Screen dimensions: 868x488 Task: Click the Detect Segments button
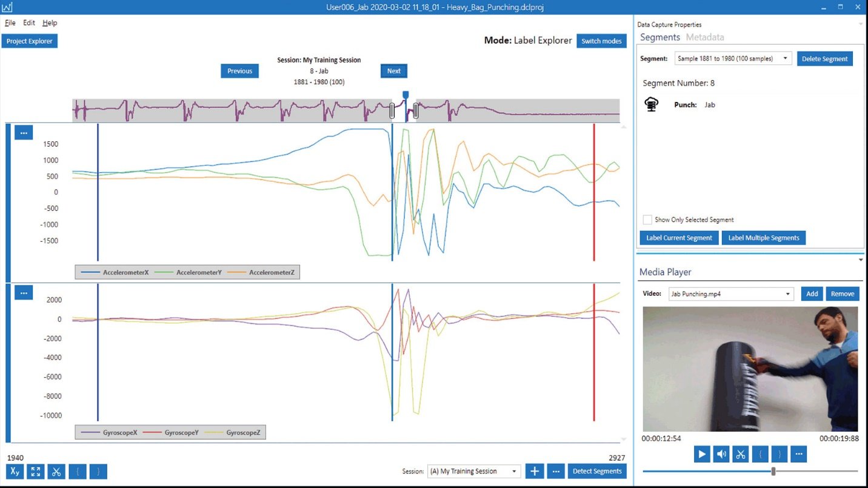[x=597, y=471]
